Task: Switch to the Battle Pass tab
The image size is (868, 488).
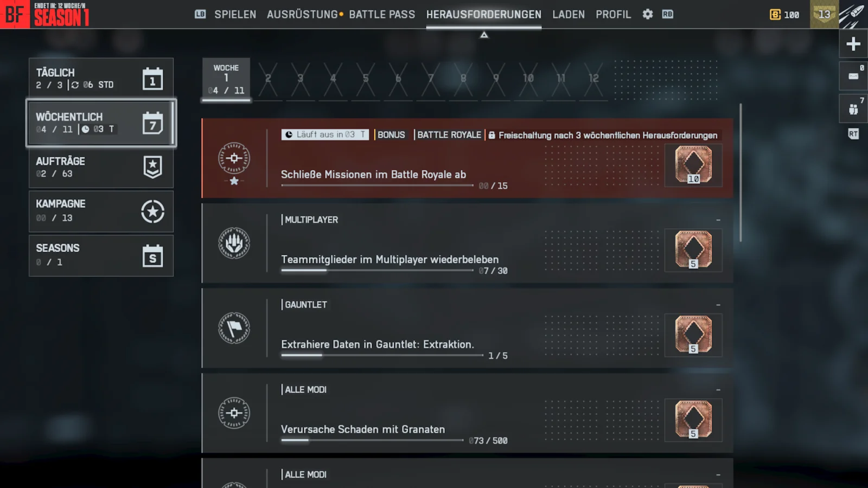Action: click(382, 15)
